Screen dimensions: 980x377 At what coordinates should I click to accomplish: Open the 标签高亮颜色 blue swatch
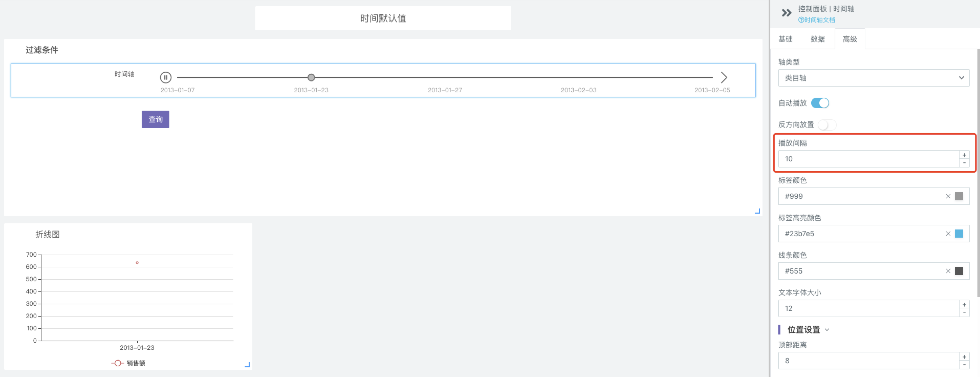point(959,233)
